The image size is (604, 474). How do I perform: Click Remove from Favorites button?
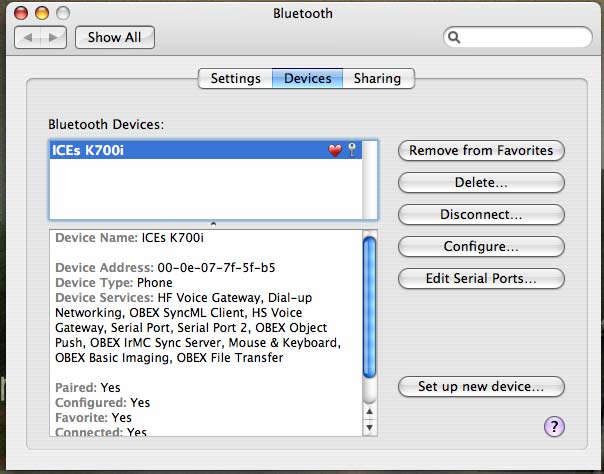coord(481,151)
